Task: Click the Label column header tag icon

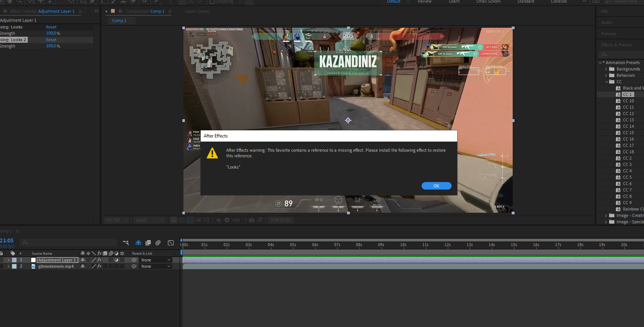Action: [13, 253]
